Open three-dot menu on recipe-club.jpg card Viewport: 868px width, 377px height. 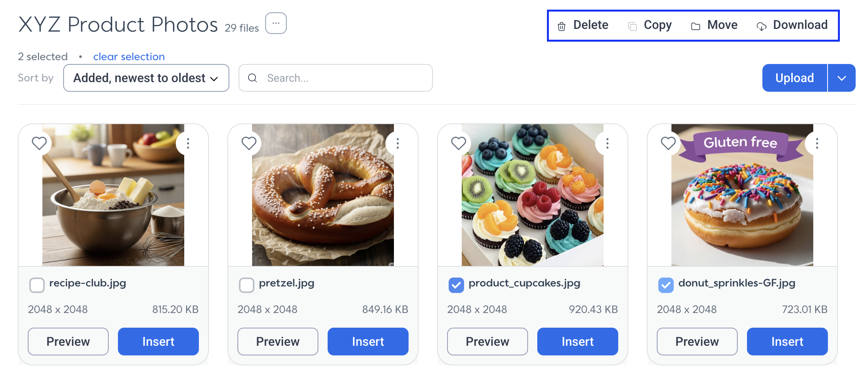coord(188,143)
